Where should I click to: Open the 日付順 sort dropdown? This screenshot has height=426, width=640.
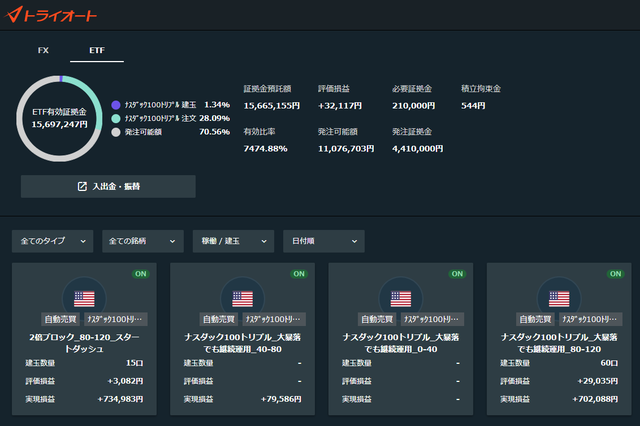(x=324, y=241)
